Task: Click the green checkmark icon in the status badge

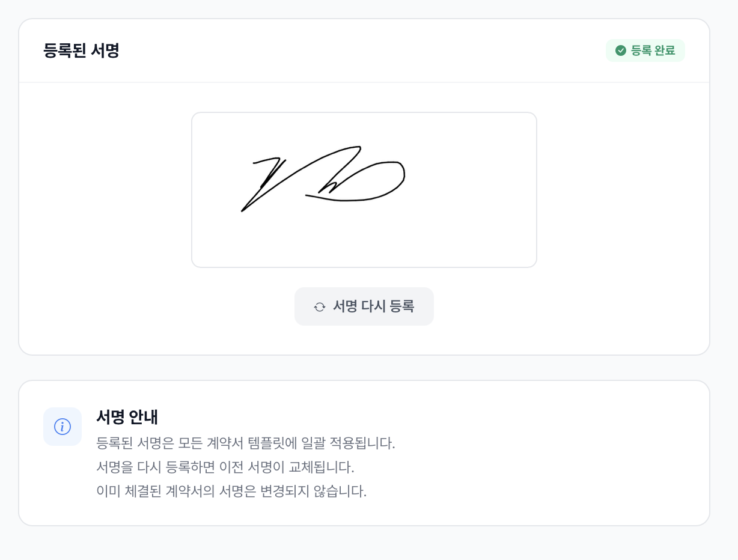Action: pyautogui.click(x=621, y=50)
